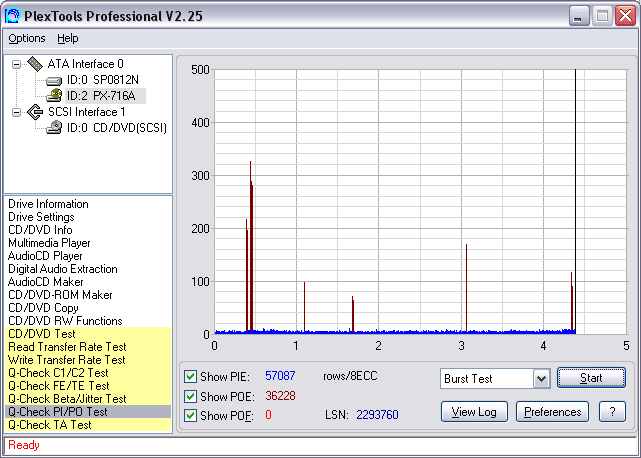Collapse the SCSI Interface 1 tree node
Screen dimensions: 641x458
coord(16,112)
